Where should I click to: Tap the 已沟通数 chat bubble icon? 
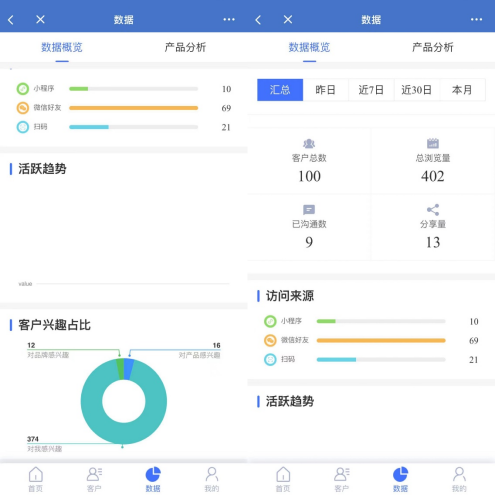click(309, 210)
